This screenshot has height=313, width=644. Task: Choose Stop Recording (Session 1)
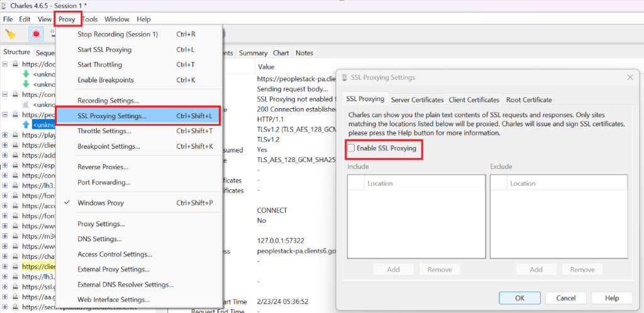pyautogui.click(x=139, y=34)
